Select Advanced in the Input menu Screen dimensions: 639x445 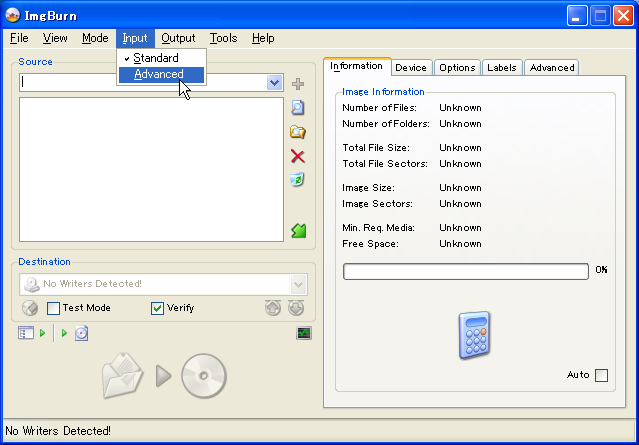click(x=161, y=75)
